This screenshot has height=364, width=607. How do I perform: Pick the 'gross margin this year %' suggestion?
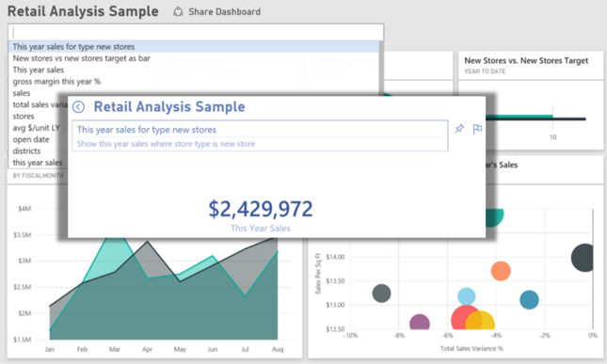pyautogui.click(x=56, y=82)
